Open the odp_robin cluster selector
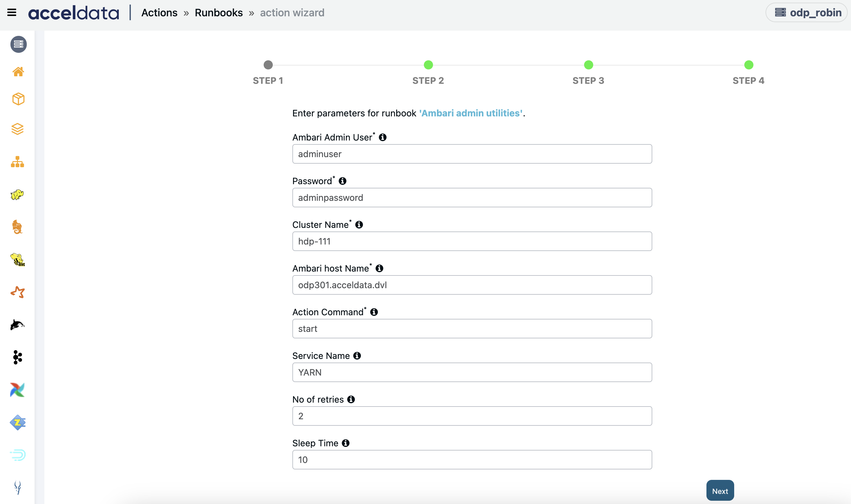This screenshot has height=504, width=851. click(807, 13)
